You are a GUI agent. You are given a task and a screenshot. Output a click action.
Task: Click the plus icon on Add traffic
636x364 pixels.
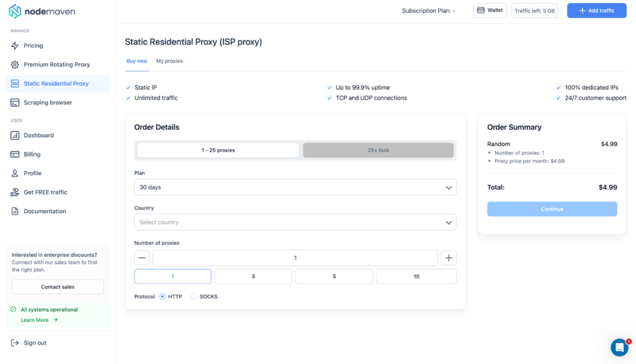582,11
